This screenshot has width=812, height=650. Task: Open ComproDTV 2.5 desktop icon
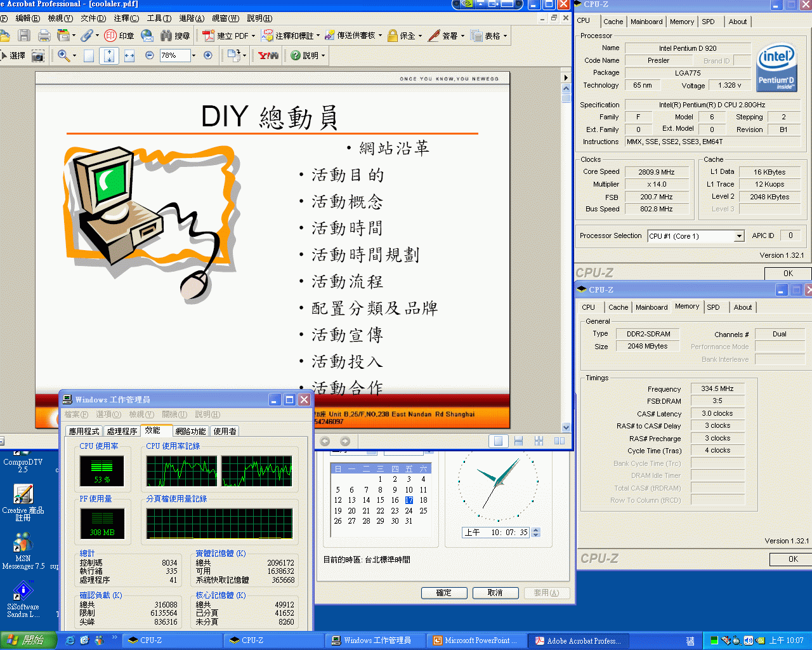coord(23,461)
